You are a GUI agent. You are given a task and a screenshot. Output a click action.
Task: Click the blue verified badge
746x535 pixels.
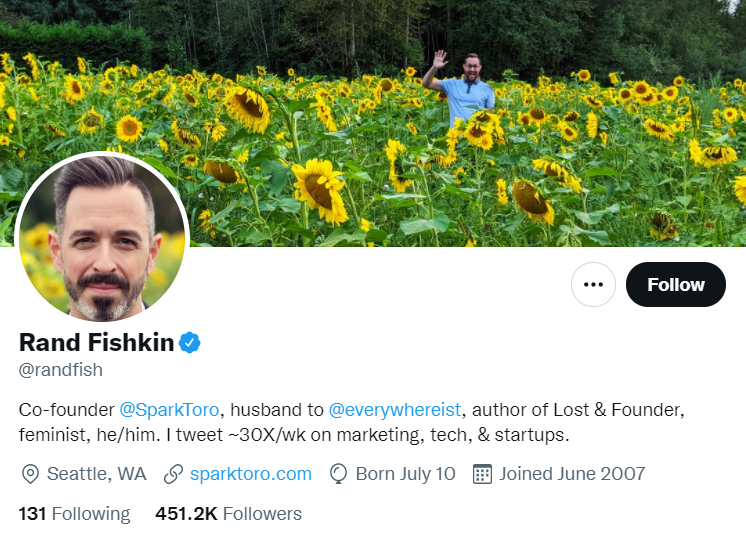pyautogui.click(x=190, y=343)
